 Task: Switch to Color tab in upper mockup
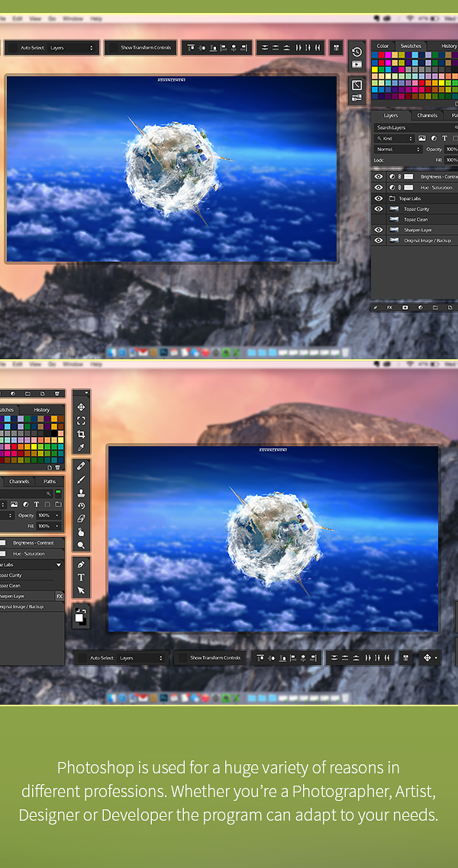(382, 46)
